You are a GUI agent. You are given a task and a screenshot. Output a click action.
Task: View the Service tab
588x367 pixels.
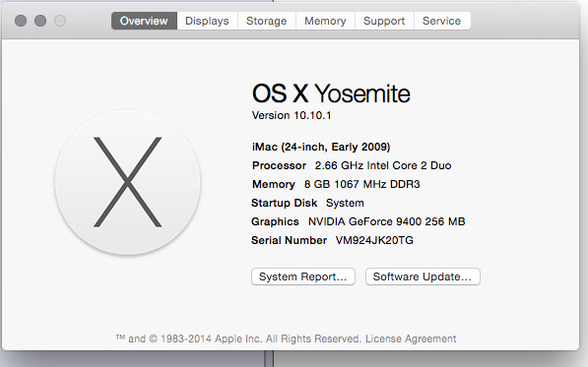click(442, 21)
